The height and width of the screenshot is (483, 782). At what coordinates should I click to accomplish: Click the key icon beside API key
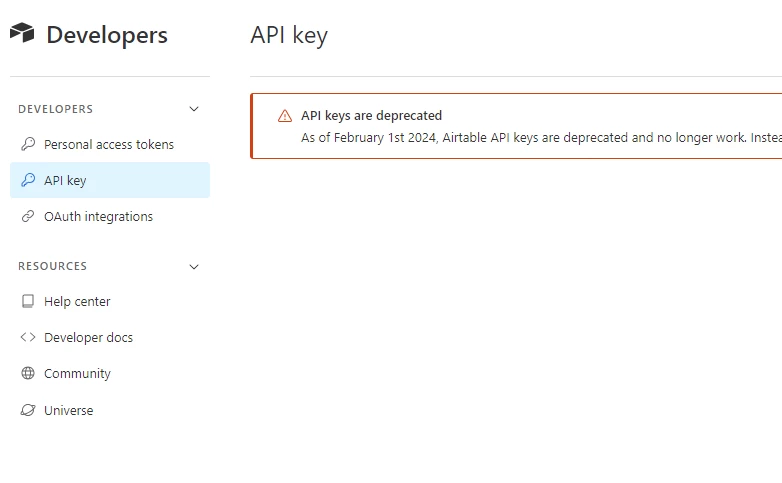pyautogui.click(x=28, y=180)
